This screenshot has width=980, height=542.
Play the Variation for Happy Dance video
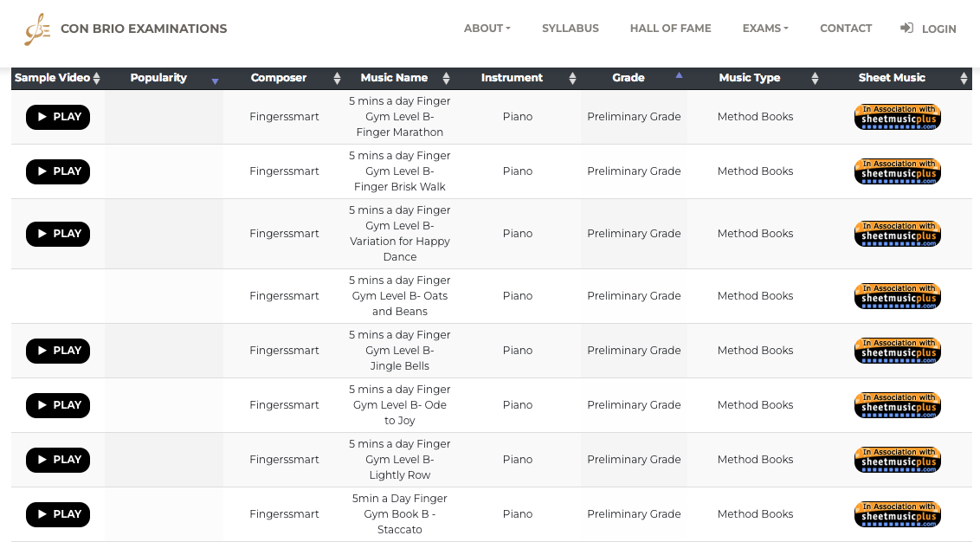(x=58, y=234)
